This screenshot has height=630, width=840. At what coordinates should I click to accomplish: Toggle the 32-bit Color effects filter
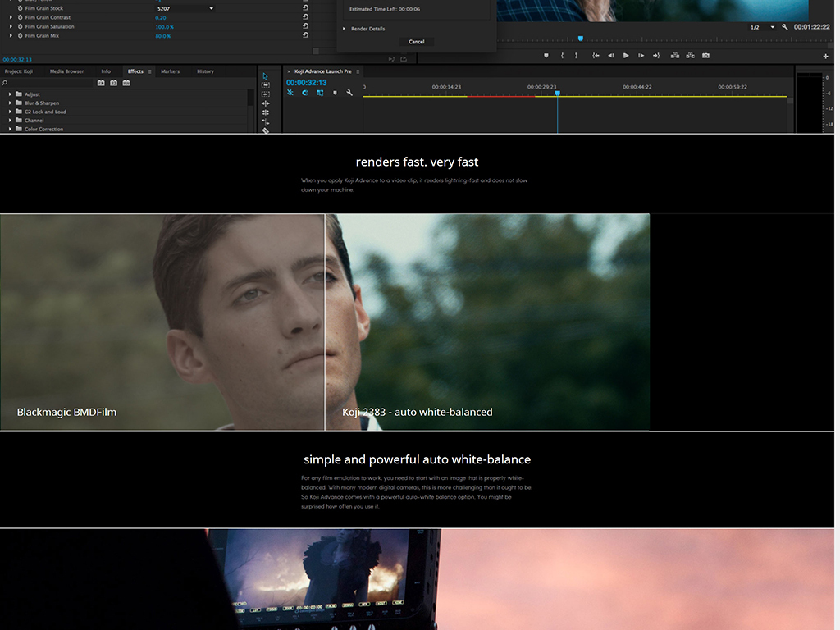pos(113,83)
